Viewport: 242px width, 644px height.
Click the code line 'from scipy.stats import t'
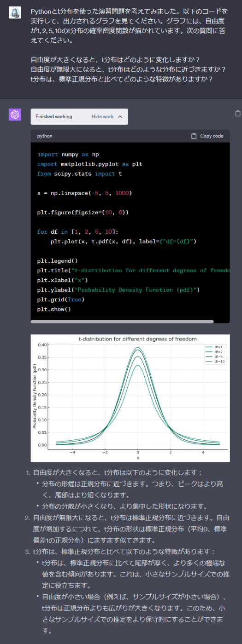pos(79,174)
